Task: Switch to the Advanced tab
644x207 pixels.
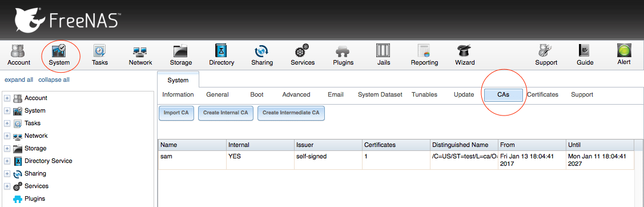Action: (296, 95)
